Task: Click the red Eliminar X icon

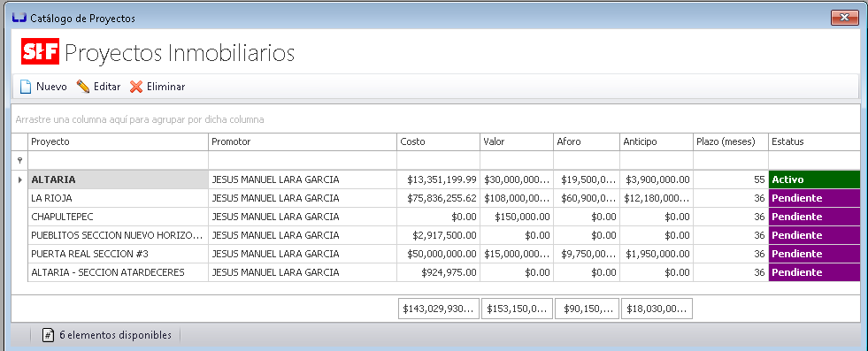Action: point(136,87)
